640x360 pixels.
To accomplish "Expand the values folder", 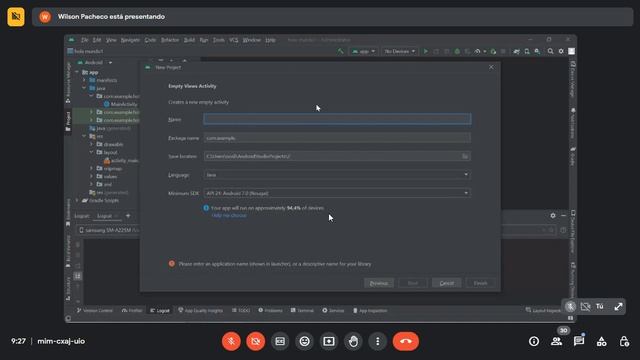I will pyautogui.click(x=92, y=176).
